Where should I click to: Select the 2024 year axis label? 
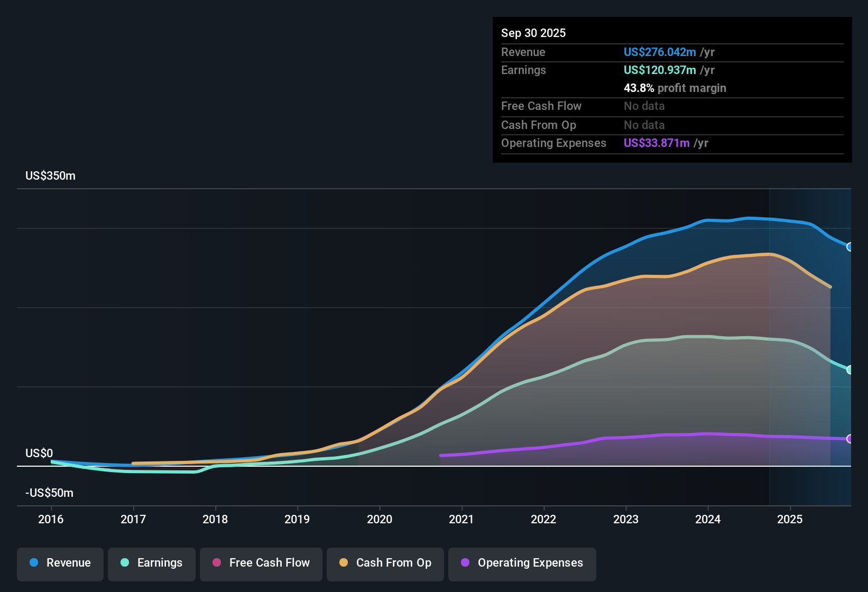click(x=708, y=520)
